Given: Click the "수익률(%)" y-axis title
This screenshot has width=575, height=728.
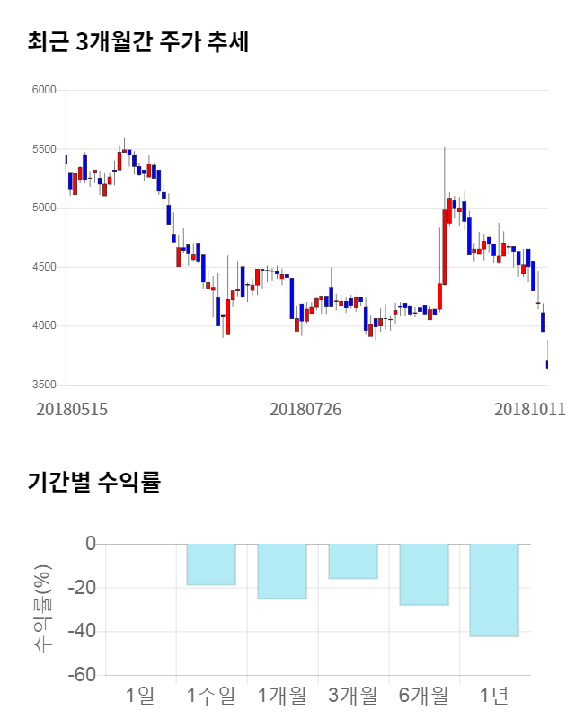Looking at the screenshot, I should click(x=42, y=608).
